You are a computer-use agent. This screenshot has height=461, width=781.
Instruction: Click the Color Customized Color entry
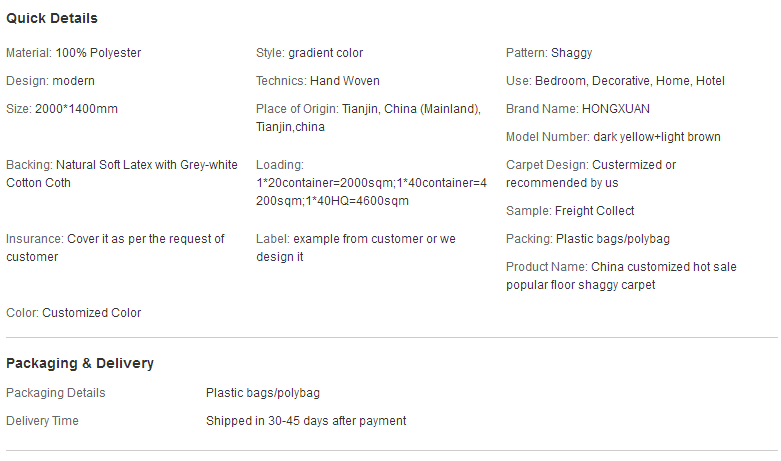(x=74, y=313)
